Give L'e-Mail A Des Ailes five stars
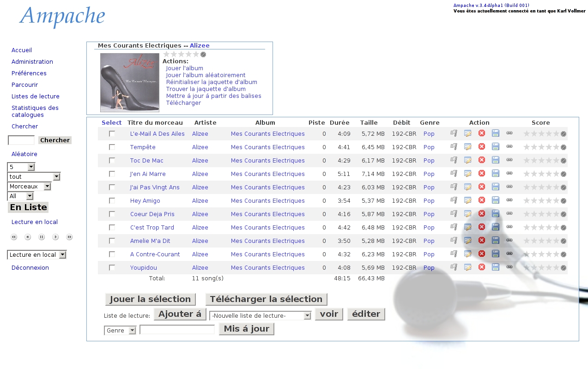Viewport: 588px width, 369px height. click(x=556, y=134)
